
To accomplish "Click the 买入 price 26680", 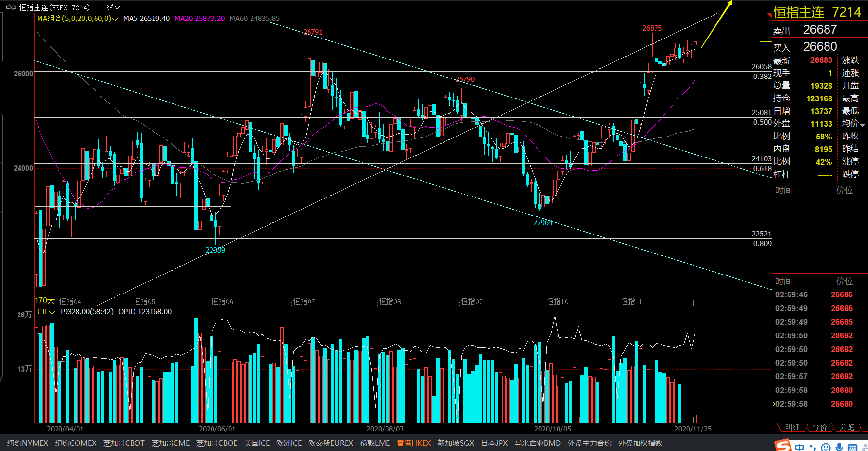I will tap(820, 47).
